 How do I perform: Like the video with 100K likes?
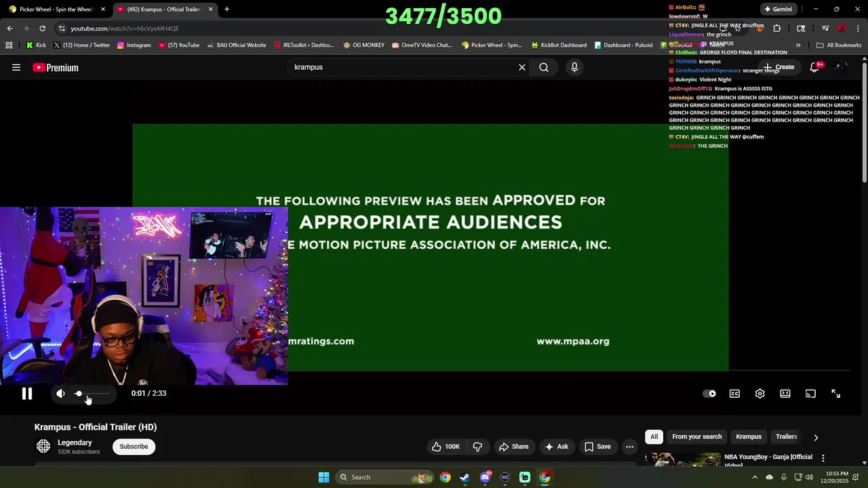[446, 447]
